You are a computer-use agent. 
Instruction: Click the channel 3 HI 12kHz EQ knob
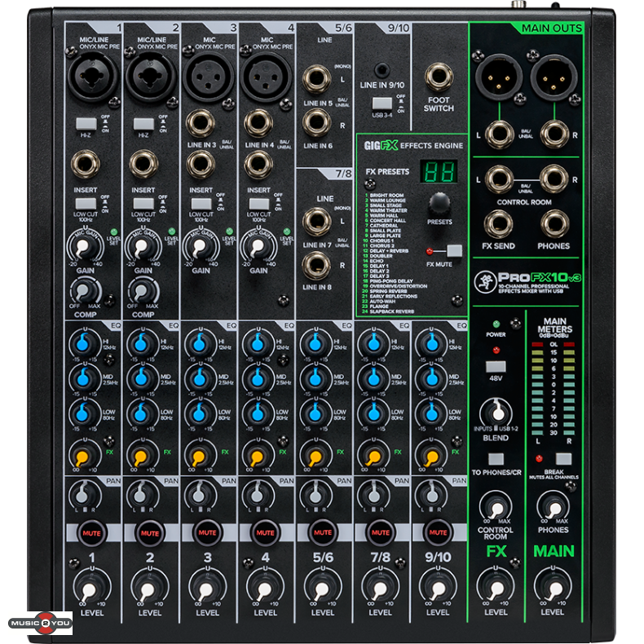(x=201, y=343)
